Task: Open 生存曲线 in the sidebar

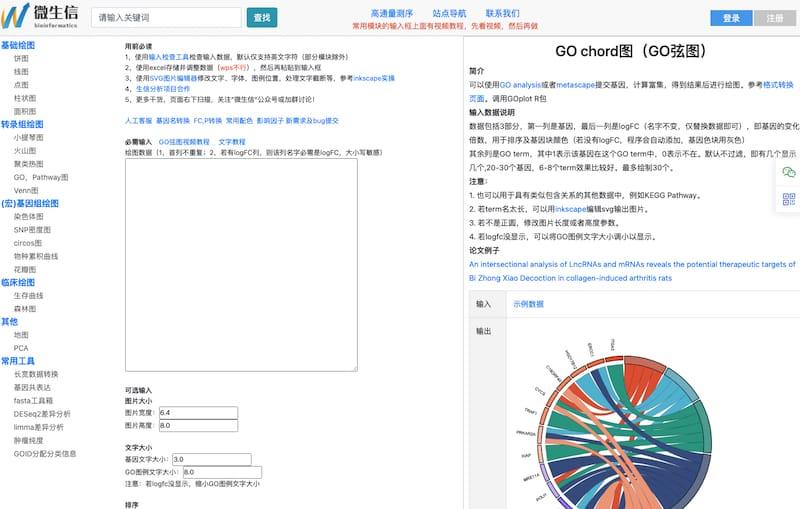Action: [29, 295]
